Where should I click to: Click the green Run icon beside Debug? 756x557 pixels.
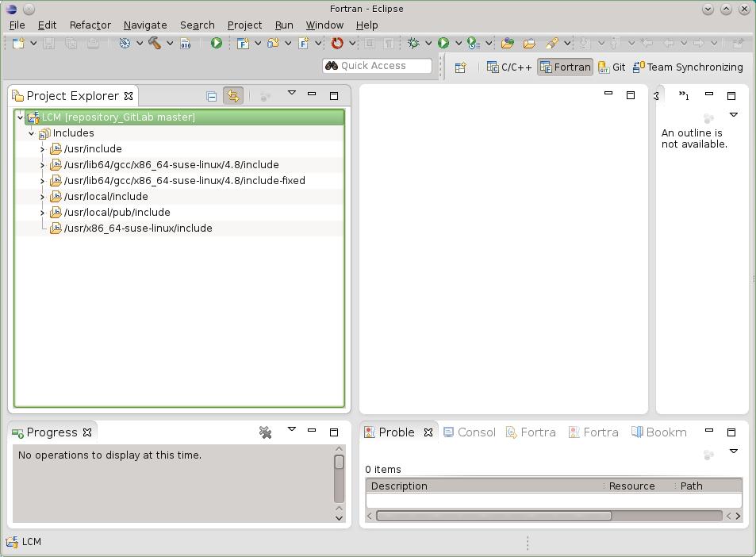point(443,44)
